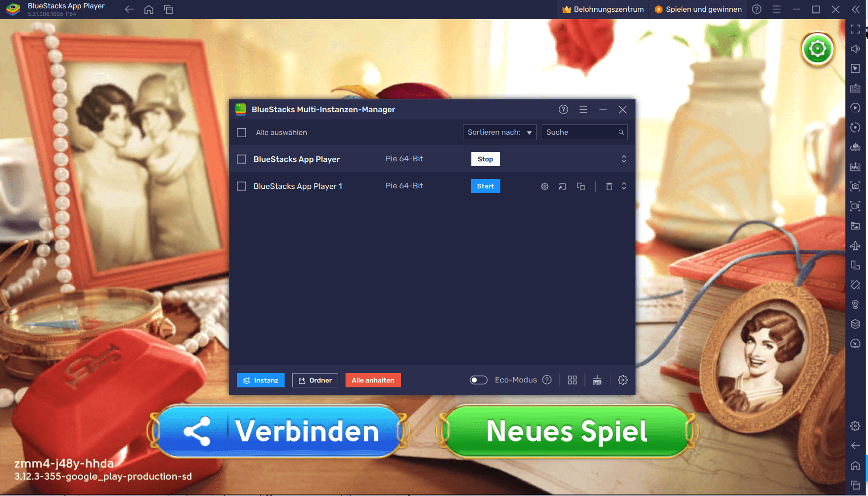This screenshot has width=868, height=496.
Task: Click the Instanz button
Action: pos(260,380)
